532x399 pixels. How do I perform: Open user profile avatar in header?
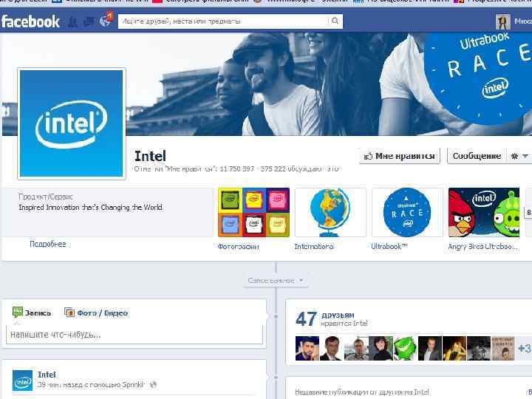(502, 21)
